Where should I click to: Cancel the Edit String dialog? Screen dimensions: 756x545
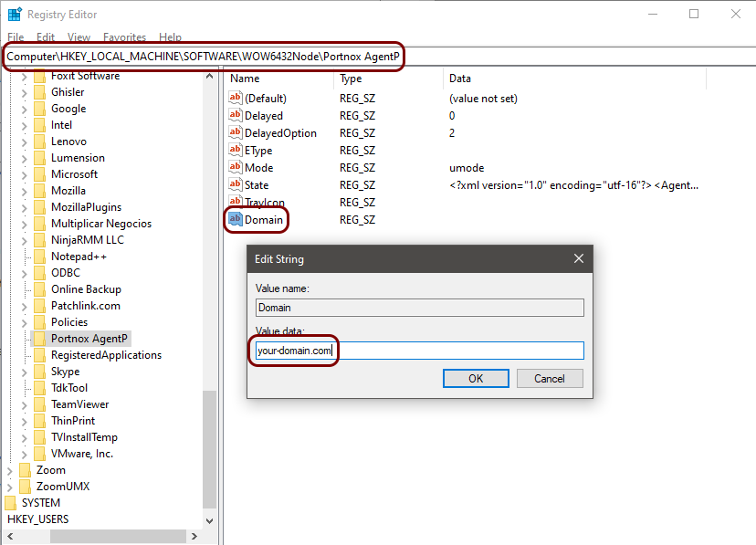coord(549,378)
